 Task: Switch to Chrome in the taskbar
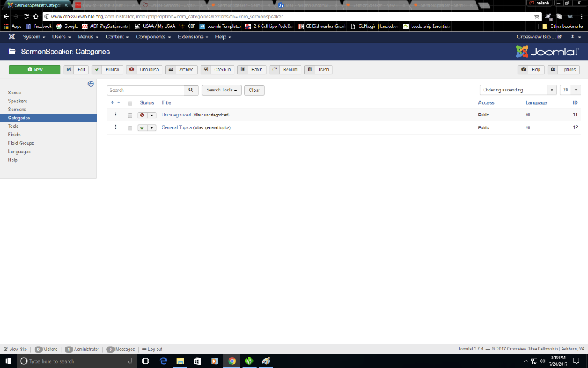[232, 361]
